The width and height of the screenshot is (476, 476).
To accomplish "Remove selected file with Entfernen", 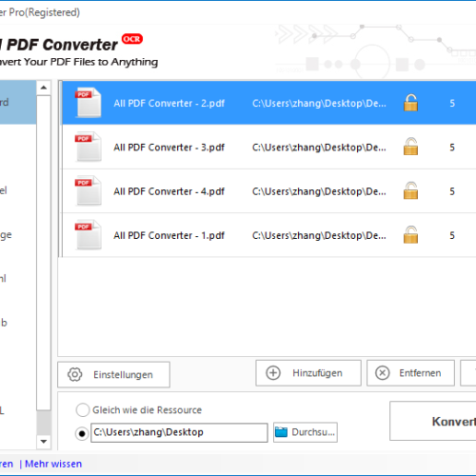I will coord(410,373).
